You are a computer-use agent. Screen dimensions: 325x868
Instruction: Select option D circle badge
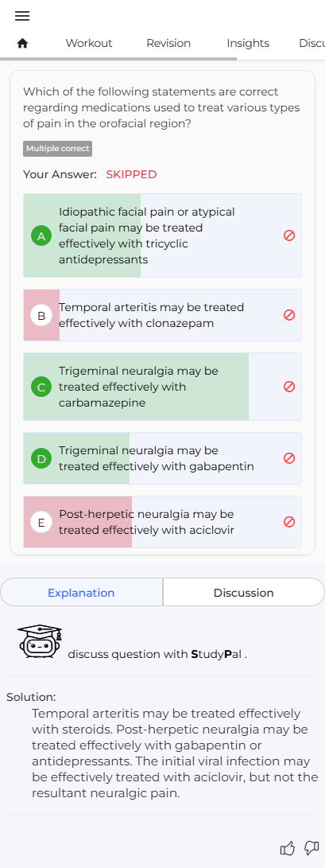[x=41, y=459]
